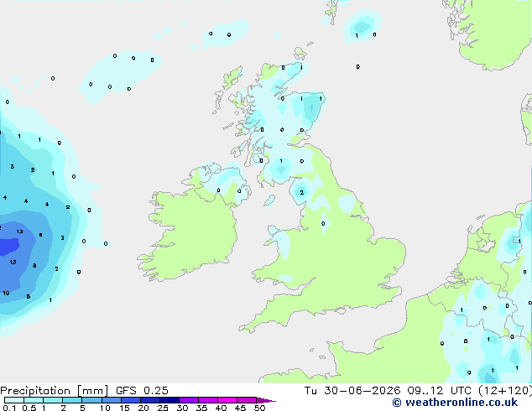The image size is (532, 411).
Task: Click the 20–25 mm legend color swatch
Action: click(x=149, y=400)
